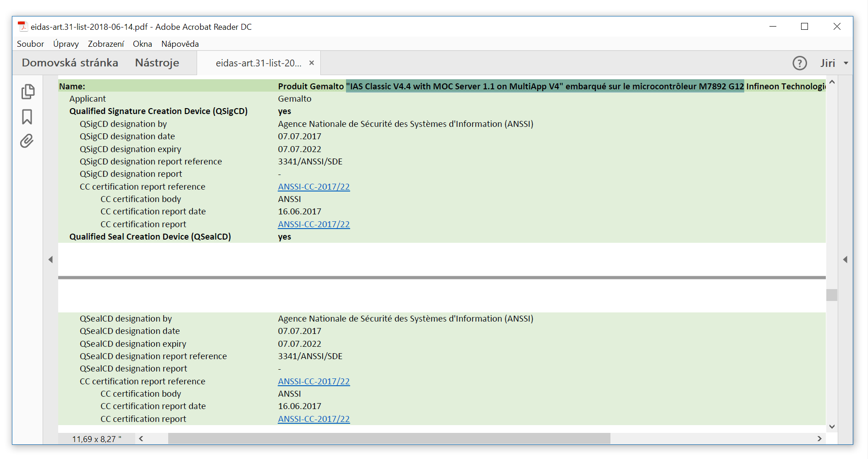The image size is (868, 459).
Task: Switch to the Nástroje tab
Action: tap(157, 63)
